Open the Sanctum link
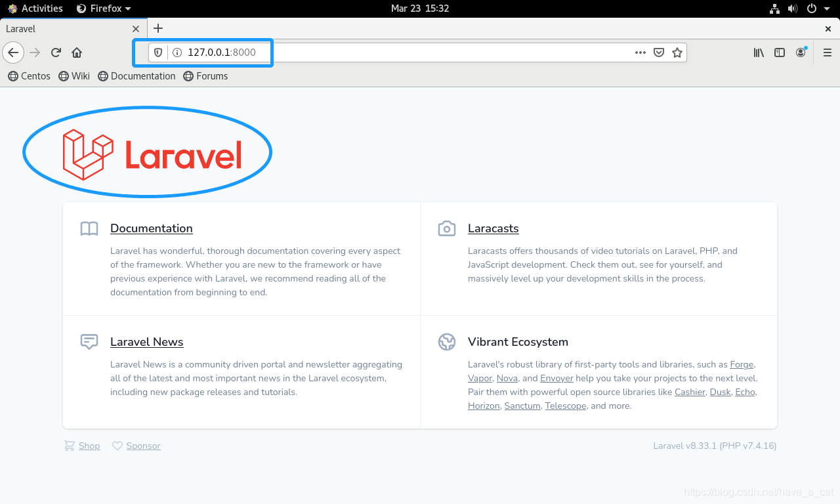Viewport: 840px width, 504px height. click(522, 406)
